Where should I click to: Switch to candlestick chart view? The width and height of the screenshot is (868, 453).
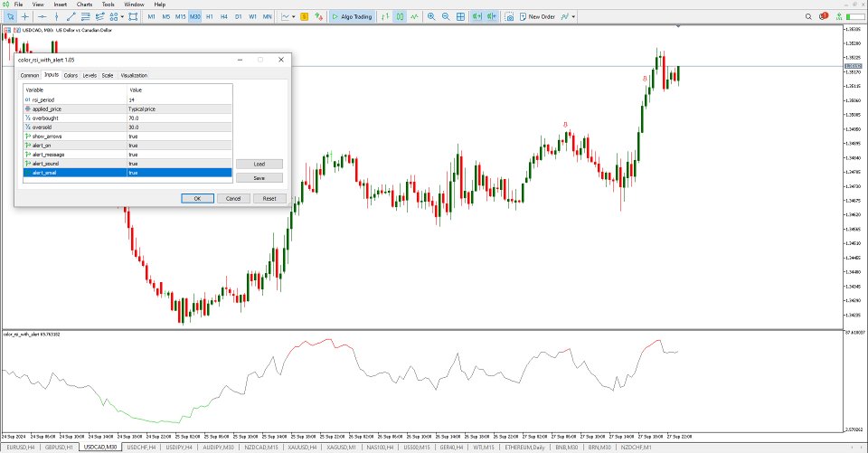[x=400, y=16]
